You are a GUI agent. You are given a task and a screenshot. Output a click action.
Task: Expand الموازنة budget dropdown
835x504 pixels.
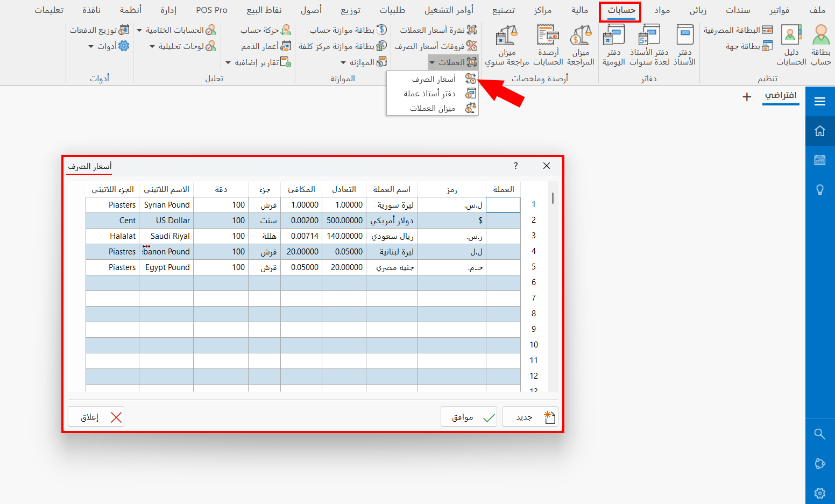point(364,62)
